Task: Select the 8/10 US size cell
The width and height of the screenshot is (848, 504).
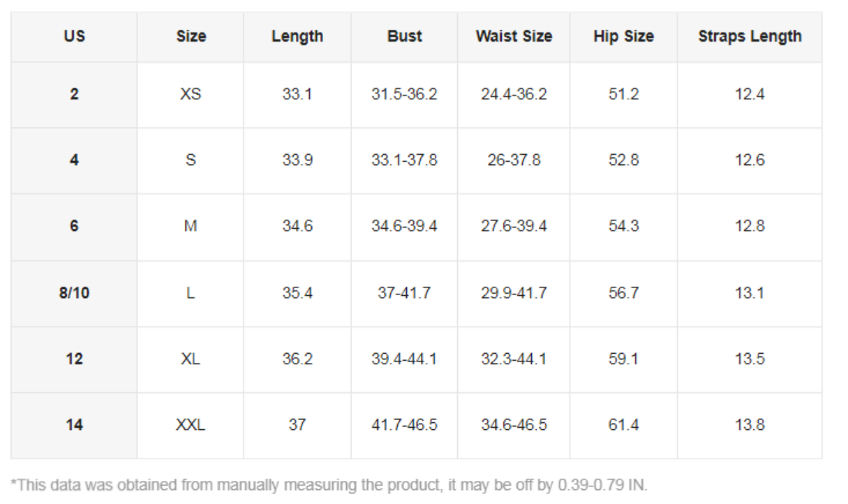Action: (74, 293)
